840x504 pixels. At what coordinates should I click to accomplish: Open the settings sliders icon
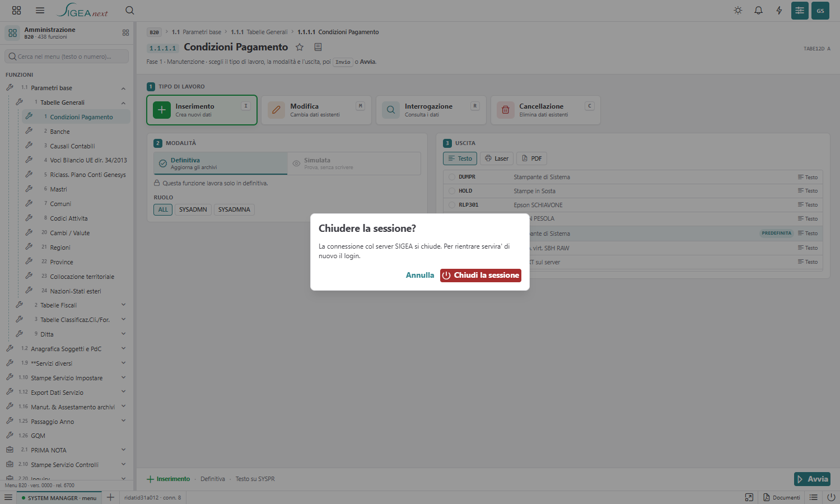800,11
